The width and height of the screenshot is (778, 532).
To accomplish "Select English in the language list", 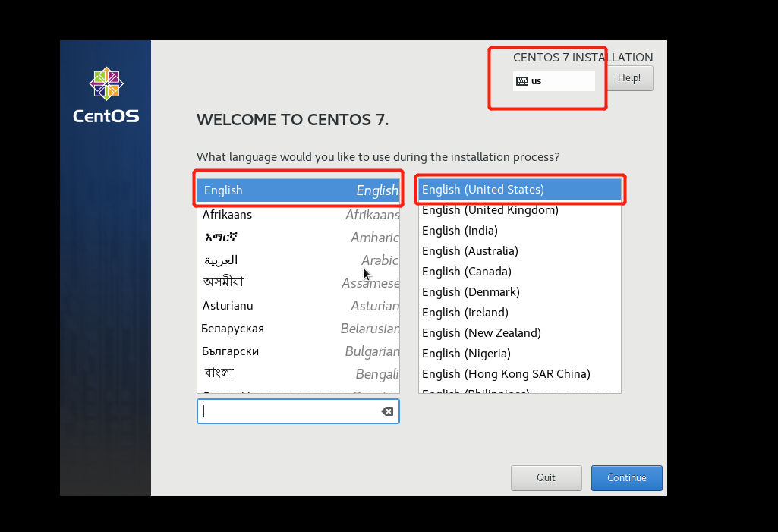I will pyautogui.click(x=298, y=190).
